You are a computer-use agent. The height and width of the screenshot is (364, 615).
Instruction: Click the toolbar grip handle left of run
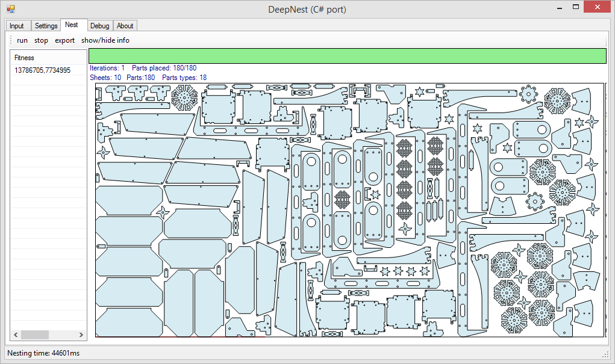point(11,40)
